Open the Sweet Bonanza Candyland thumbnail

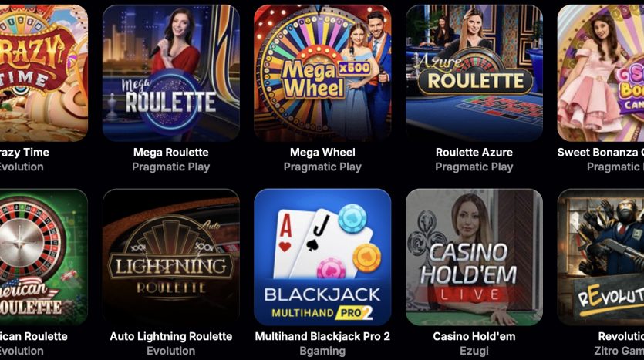click(x=601, y=73)
